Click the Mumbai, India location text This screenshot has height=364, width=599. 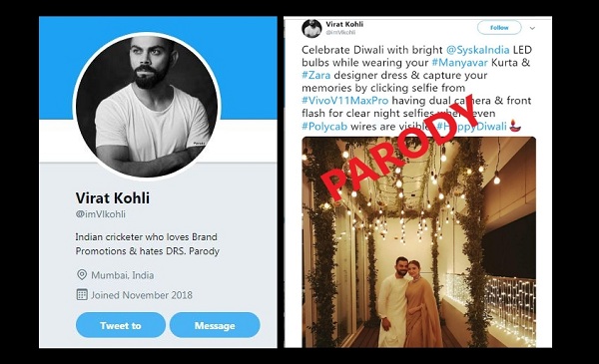pyautogui.click(x=123, y=275)
